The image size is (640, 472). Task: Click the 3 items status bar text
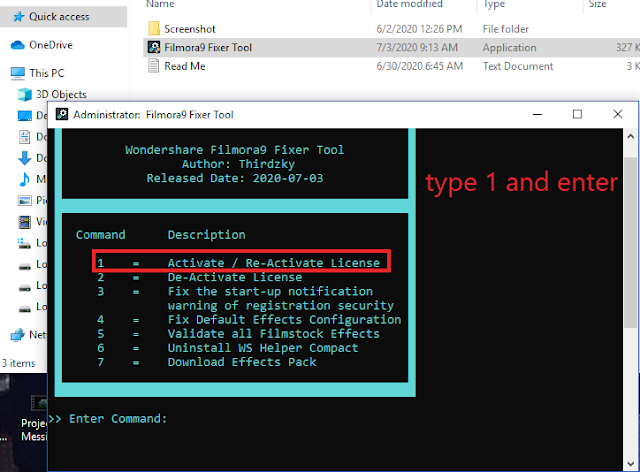point(19,363)
